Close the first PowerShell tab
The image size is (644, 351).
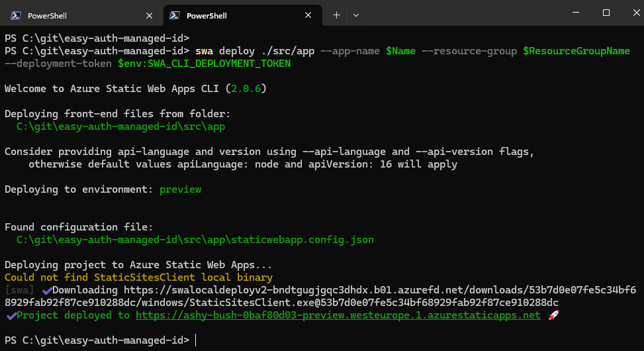[x=149, y=16]
